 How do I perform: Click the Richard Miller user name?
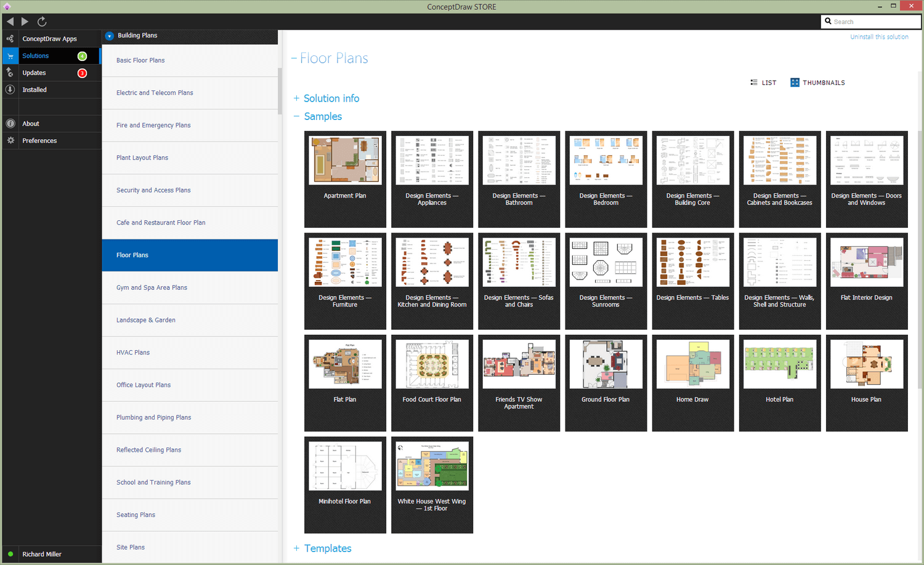(42, 554)
